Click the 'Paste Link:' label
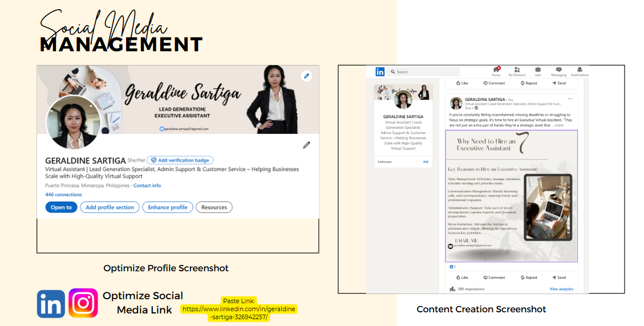644x326 pixels. click(x=238, y=301)
